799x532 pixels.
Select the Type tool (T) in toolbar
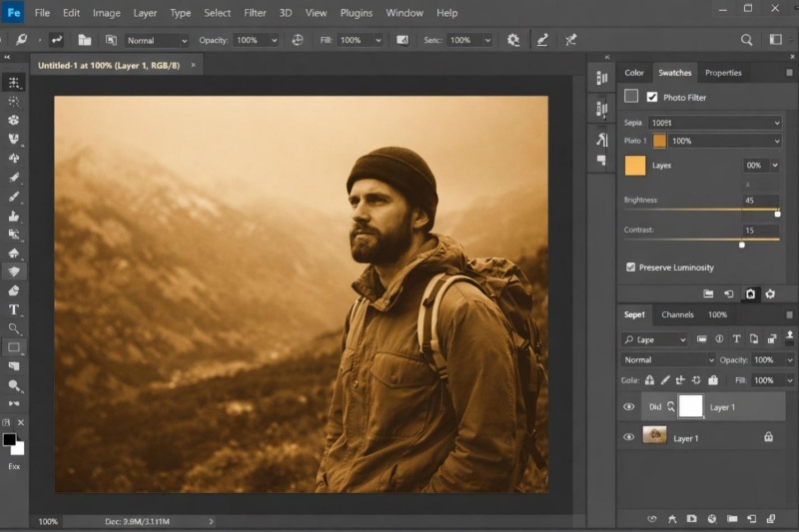click(14, 309)
